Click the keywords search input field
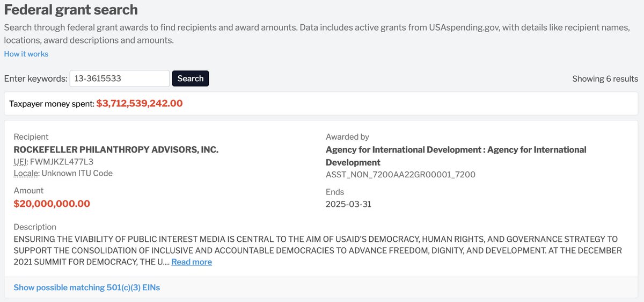Viewport: 644px width, 302px height. pyautogui.click(x=120, y=78)
